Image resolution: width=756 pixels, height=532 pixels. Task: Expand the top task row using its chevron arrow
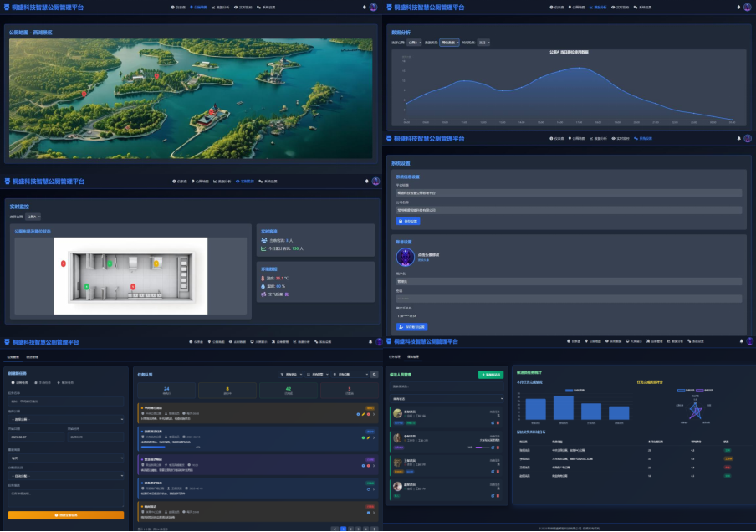point(374,414)
